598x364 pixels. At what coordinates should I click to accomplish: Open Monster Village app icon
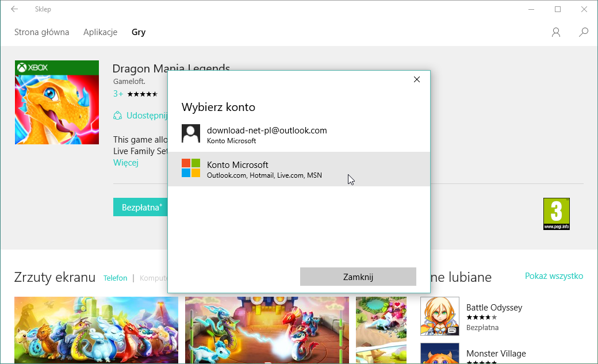[440, 353]
